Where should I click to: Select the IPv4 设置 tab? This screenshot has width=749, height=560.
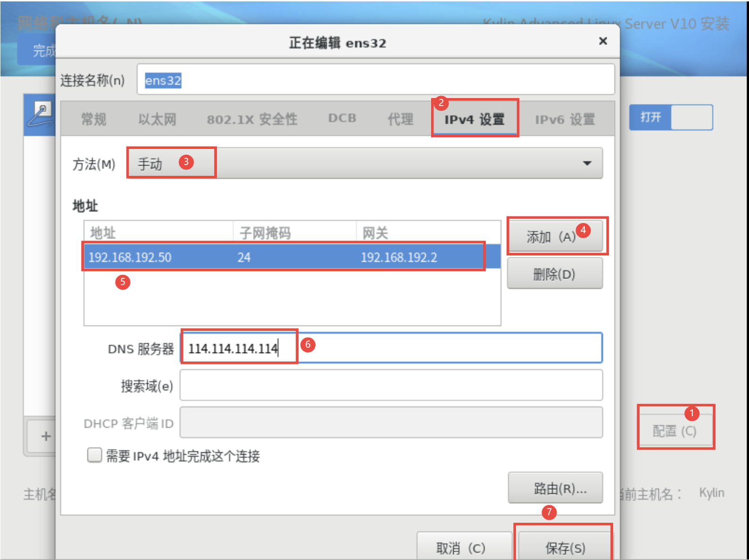click(x=474, y=119)
